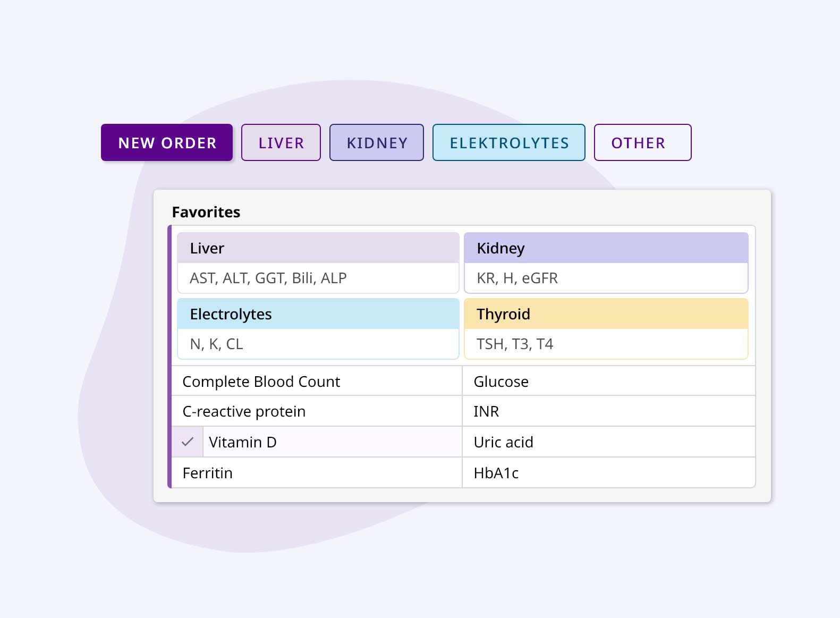Choose the HbA1c test
Image resolution: width=840 pixels, height=618 pixels.
point(608,472)
